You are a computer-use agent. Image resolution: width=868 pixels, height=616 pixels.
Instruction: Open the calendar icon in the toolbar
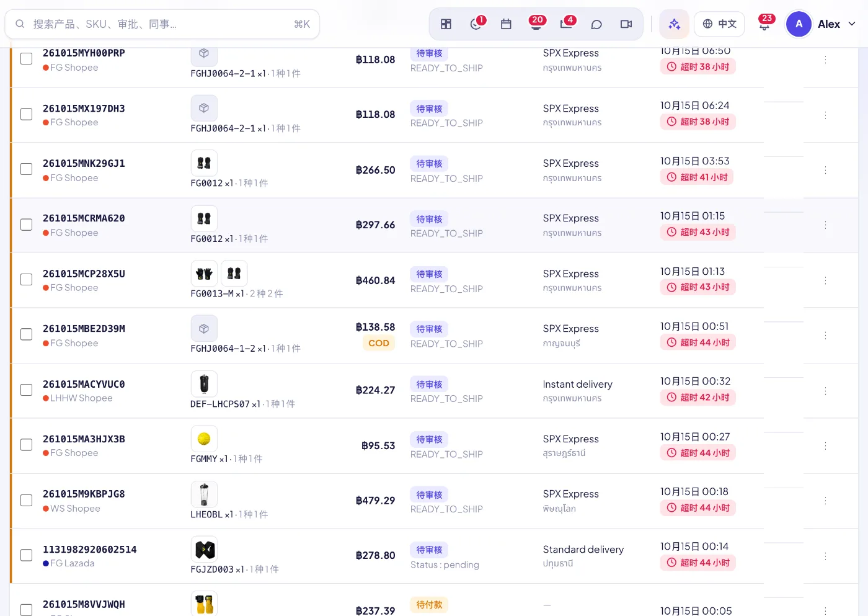506,24
